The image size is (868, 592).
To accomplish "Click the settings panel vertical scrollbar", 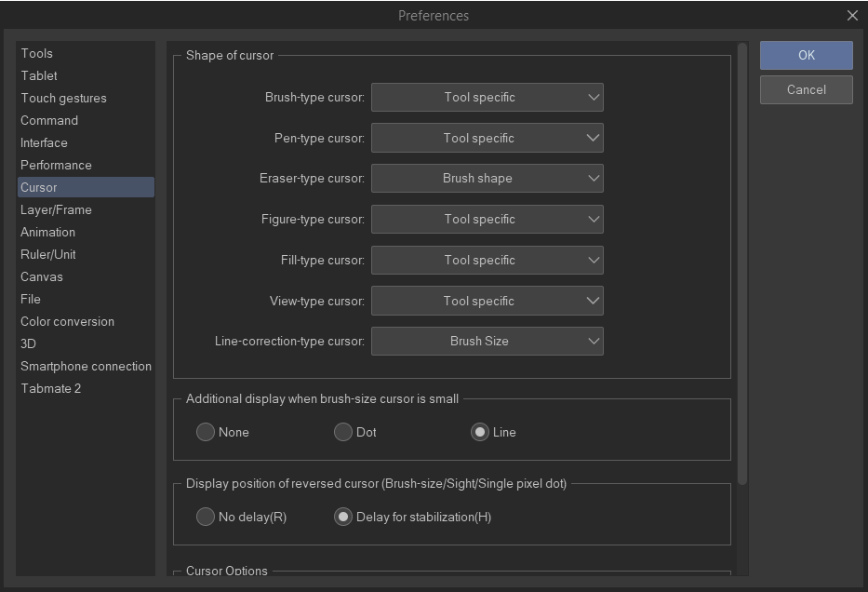I will (743, 264).
